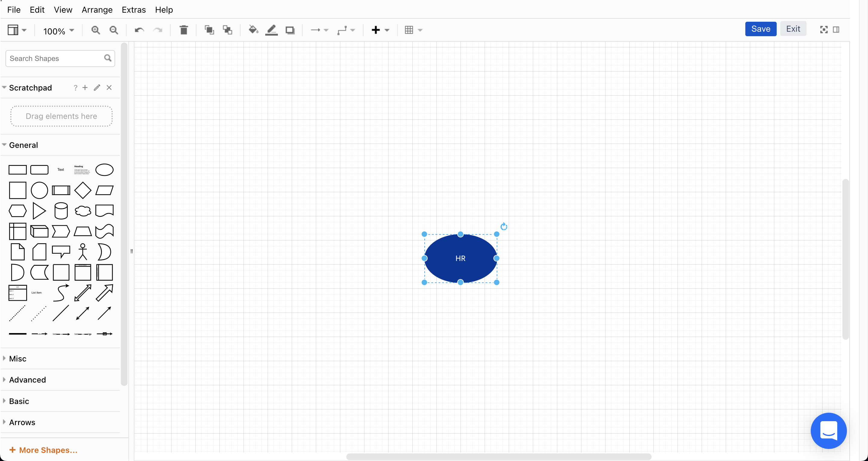The image size is (868, 461).
Task: Click the horizontal scrollbar at bottom
Action: tap(498, 456)
